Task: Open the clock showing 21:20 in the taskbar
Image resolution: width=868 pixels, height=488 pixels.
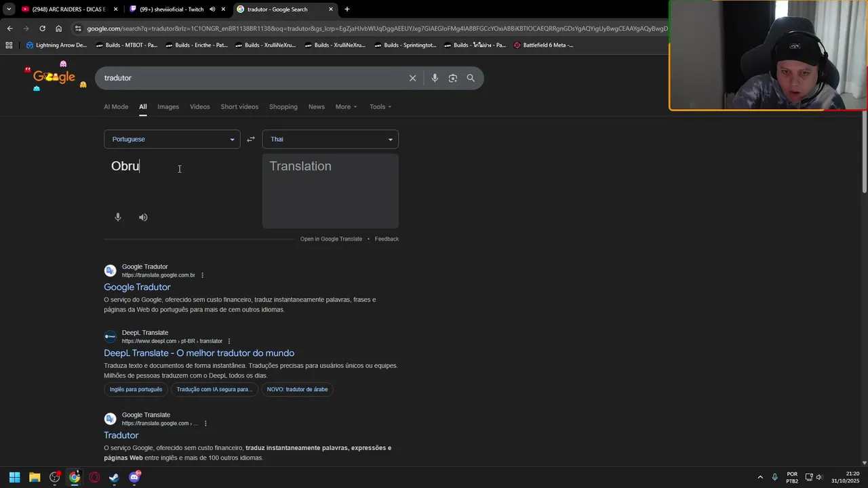Action: click(x=845, y=477)
